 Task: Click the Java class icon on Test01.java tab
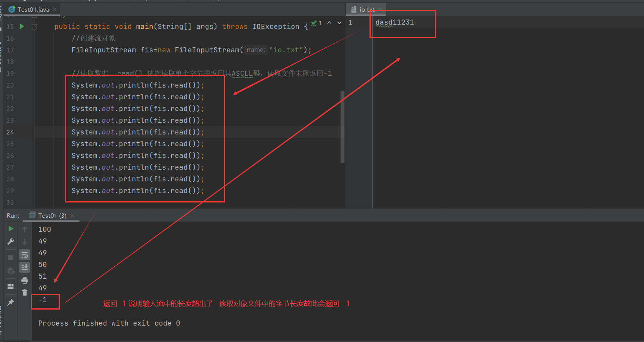12,9
